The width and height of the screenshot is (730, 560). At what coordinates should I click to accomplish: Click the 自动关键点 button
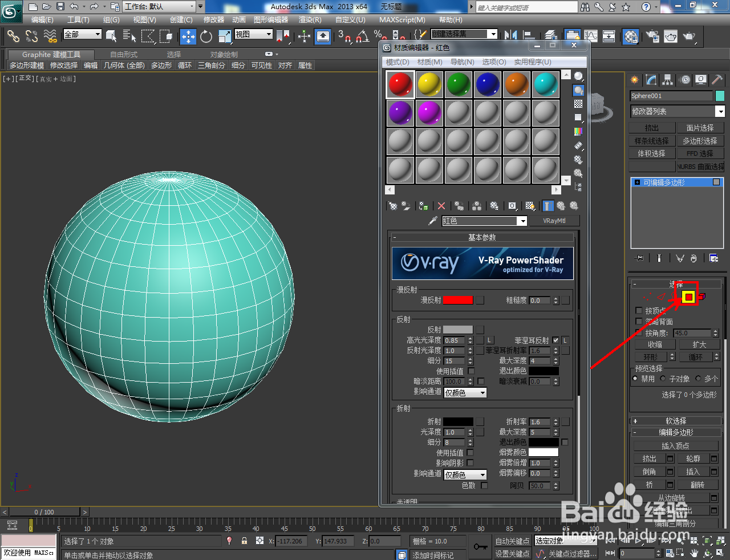pyautogui.click(x=512, y=541)
